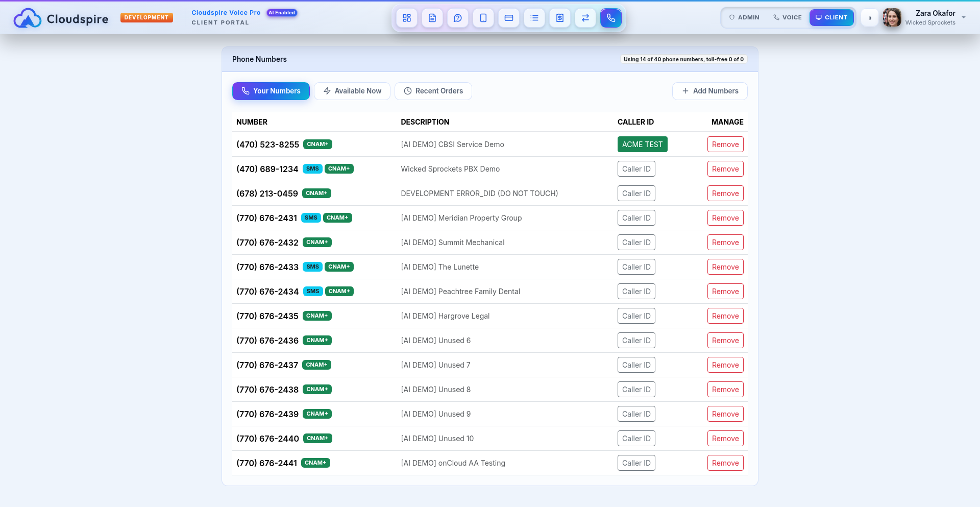Open the credit card billing icon
980x507 pixels.
pyautogui.click(x=509, y=18)
